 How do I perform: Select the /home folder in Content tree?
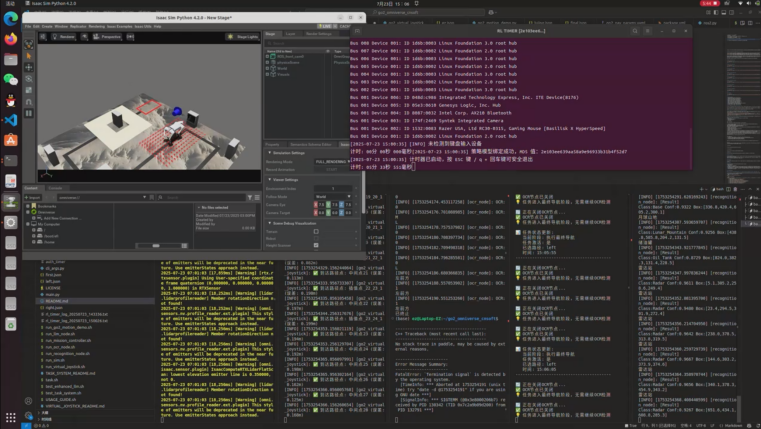click(x=50, y=242)
